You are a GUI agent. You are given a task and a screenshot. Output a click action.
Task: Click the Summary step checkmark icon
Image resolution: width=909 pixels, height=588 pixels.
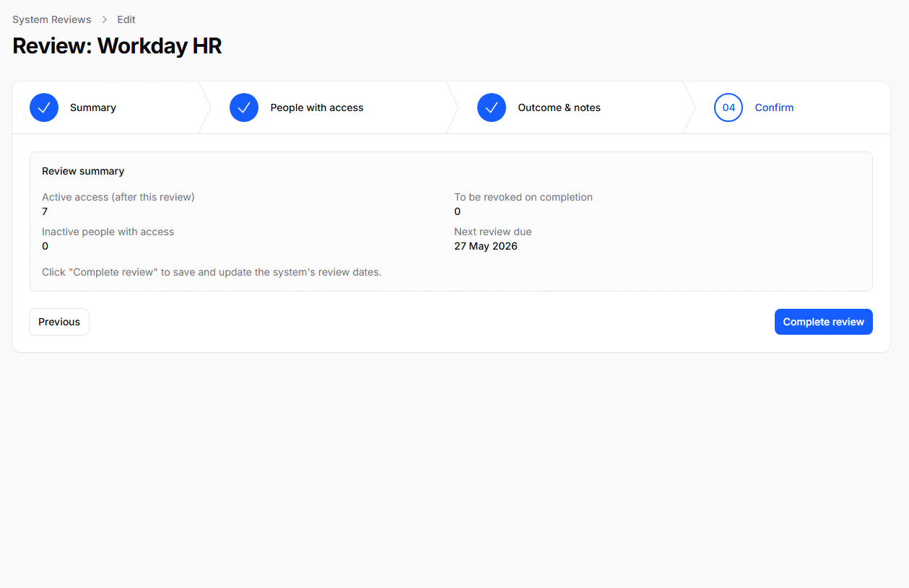click(x=44, y=107)
